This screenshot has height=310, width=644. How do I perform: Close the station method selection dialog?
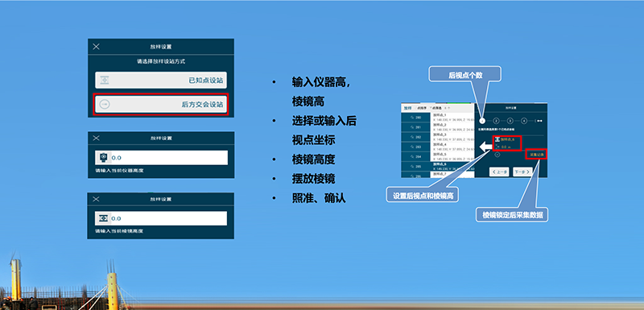tap(96, 47)
